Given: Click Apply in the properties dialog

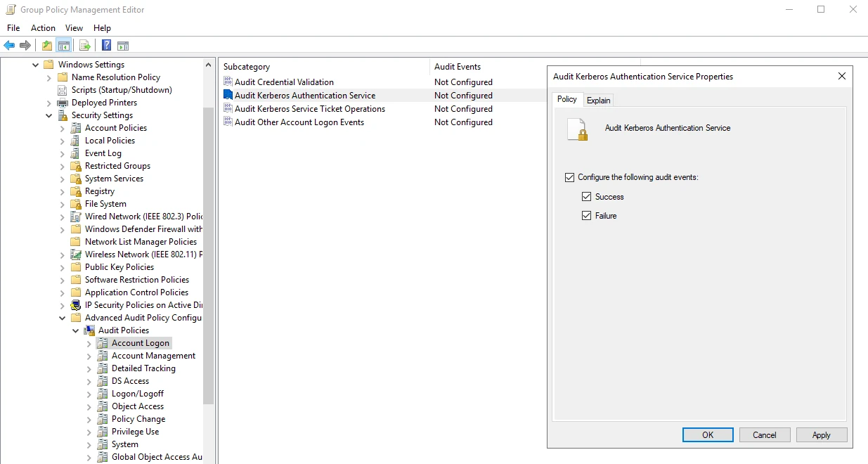Looking at the screenshot, I should click(x=822, y=435).
